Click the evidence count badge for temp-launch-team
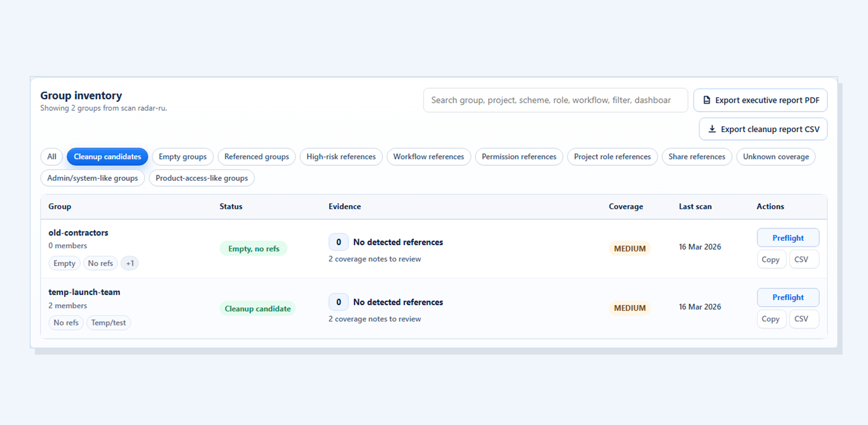Image resolution: width=868 pixels, height=425 pixels. click(x=338, y=302)
